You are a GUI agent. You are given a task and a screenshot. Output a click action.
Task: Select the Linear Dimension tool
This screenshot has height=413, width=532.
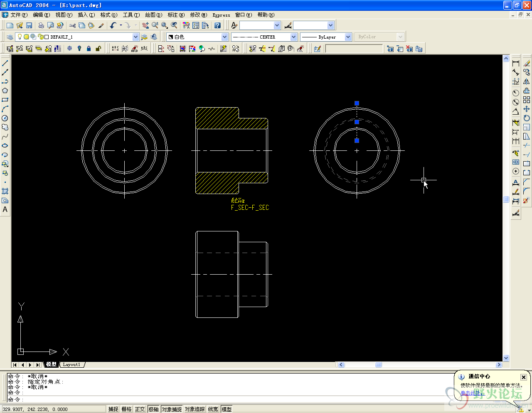tap(516, 63)
